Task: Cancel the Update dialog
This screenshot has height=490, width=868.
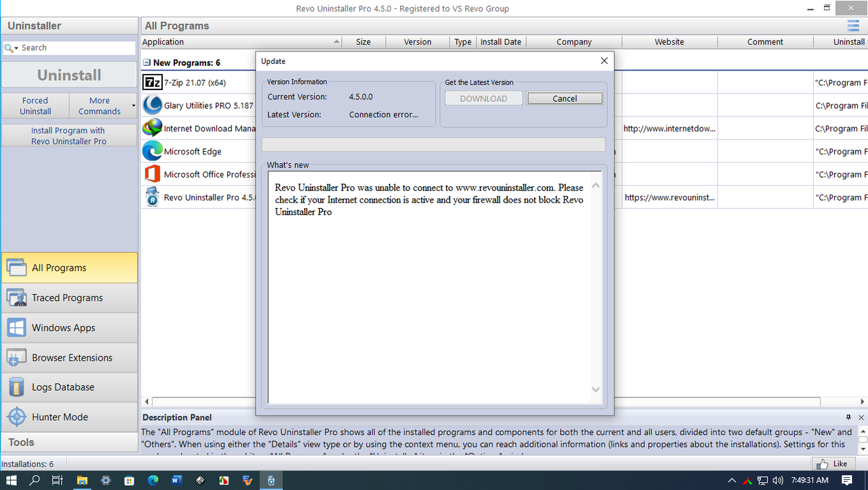Action: coord(565,98)
